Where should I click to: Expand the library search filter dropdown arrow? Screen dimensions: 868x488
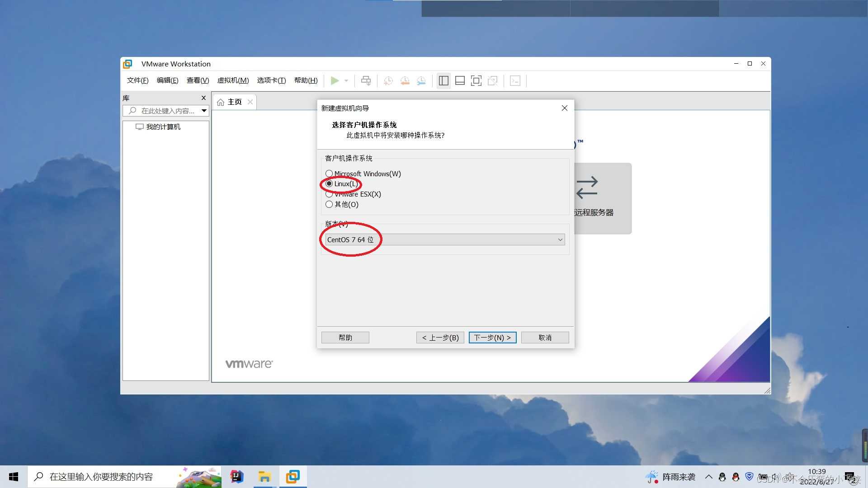coord(204,111)
